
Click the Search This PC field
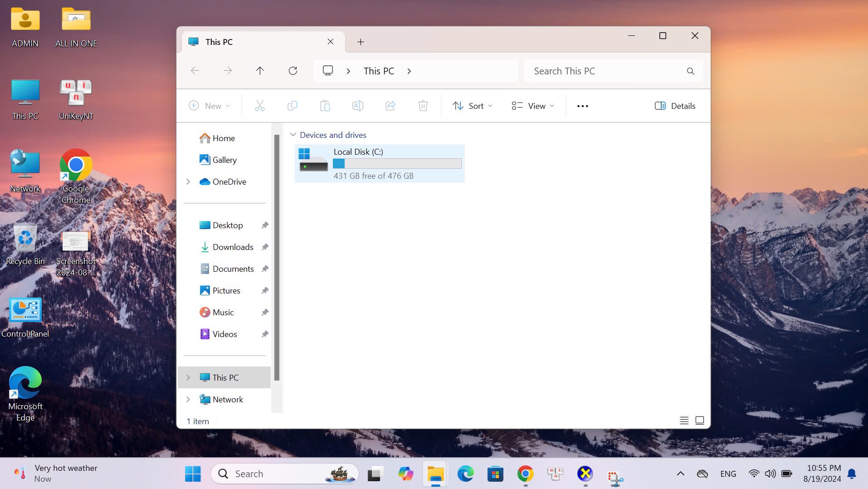605,71
